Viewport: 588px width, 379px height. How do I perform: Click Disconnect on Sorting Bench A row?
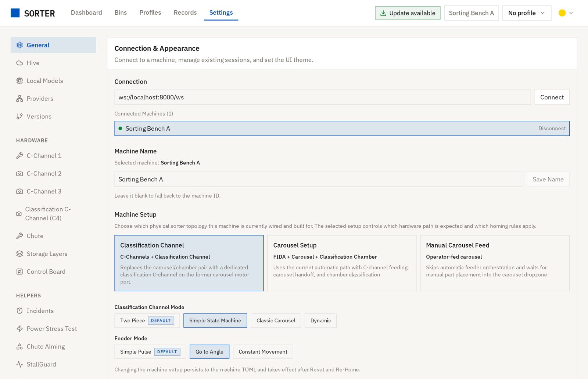(x=552, y=128)
